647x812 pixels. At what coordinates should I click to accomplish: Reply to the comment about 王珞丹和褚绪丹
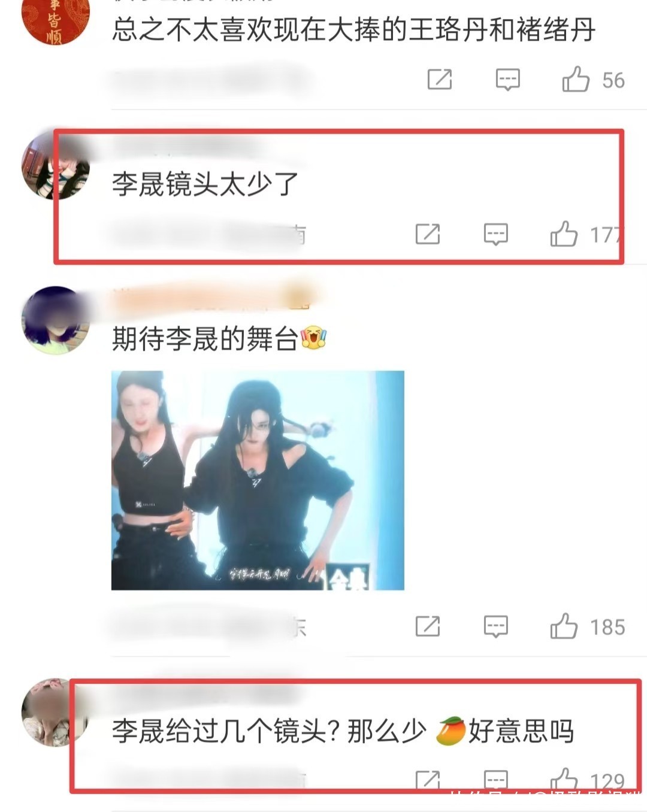click(x=507, y=79)
